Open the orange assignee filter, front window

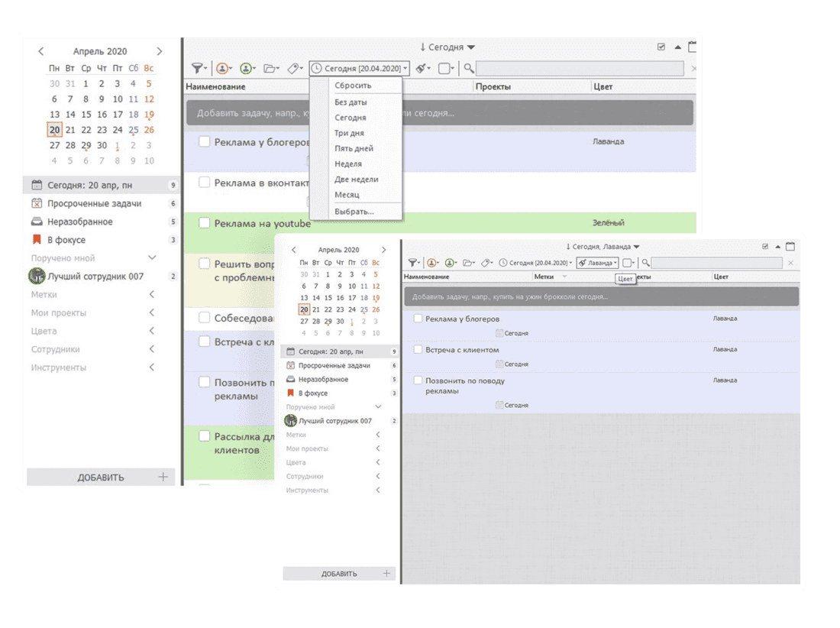click(433, 263)
